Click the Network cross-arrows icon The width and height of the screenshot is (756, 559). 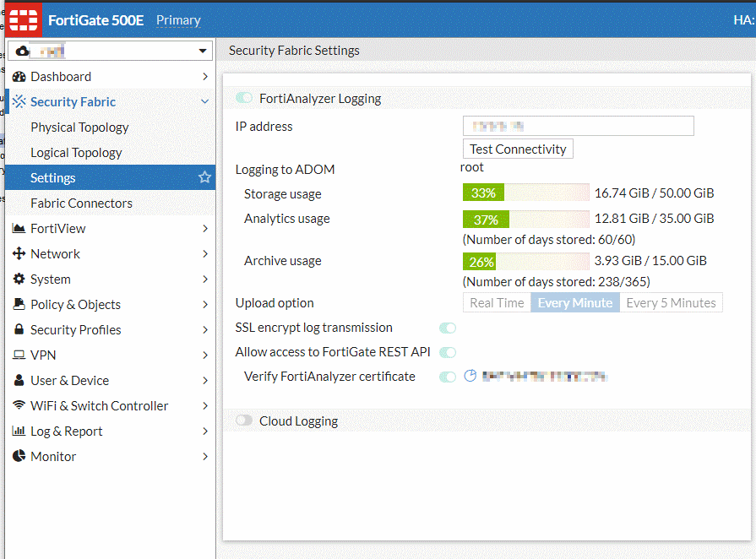click(x=19, y=253)
